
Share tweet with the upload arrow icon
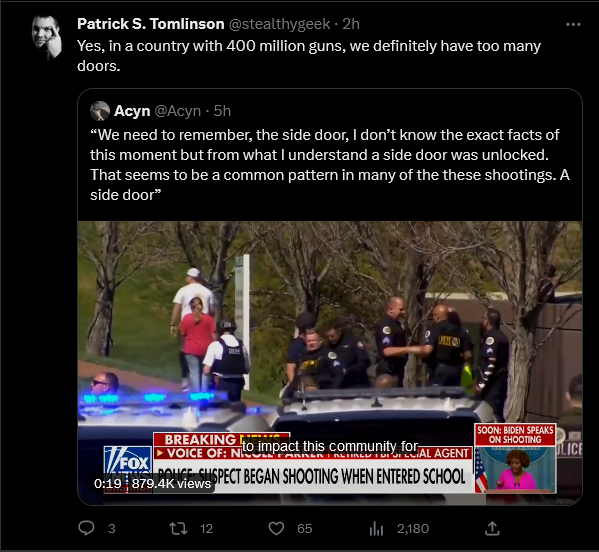(492, 528)
